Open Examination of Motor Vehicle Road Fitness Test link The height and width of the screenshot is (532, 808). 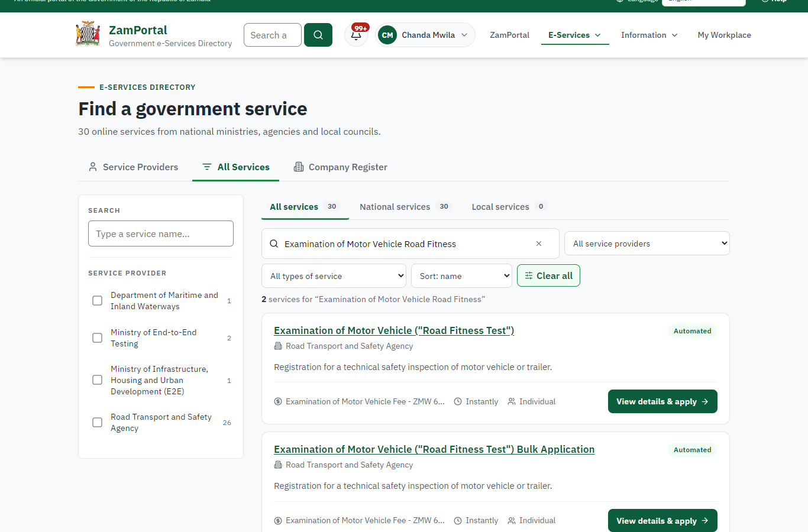tap(394, 330)
